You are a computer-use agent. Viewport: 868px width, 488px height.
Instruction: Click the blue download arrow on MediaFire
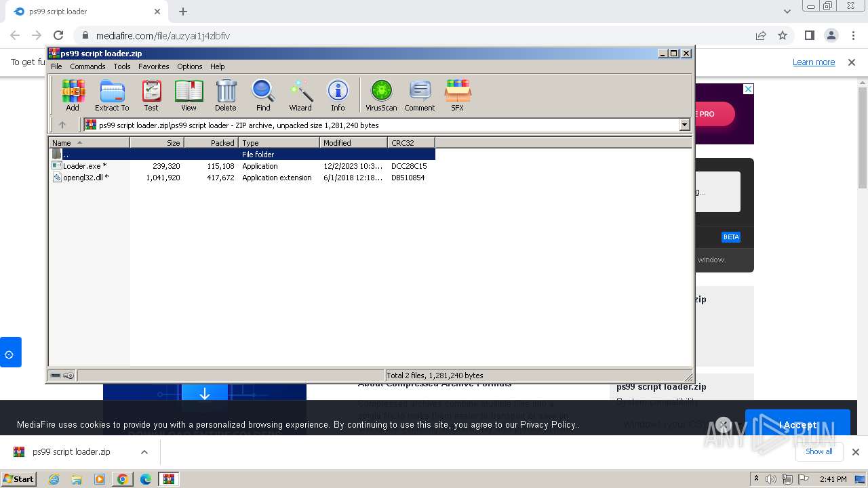coord(205,394)
